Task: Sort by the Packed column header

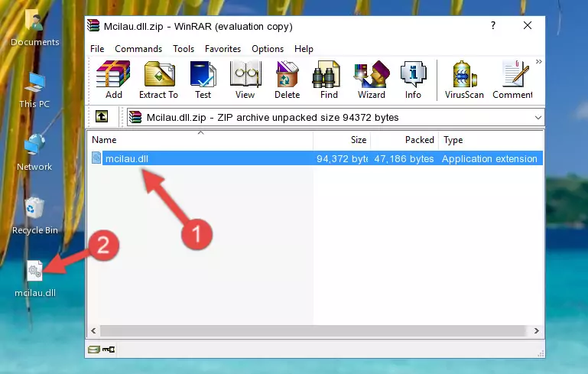Action: (404, 140)
